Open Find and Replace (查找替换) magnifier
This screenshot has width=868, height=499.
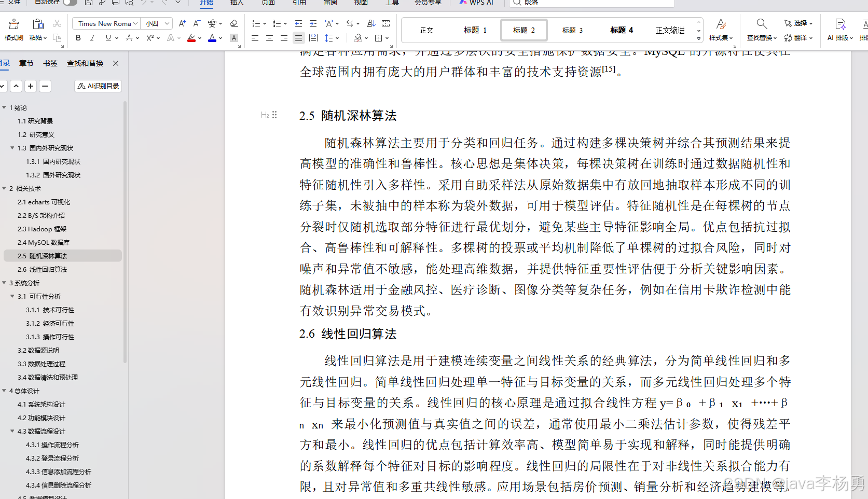762,24
